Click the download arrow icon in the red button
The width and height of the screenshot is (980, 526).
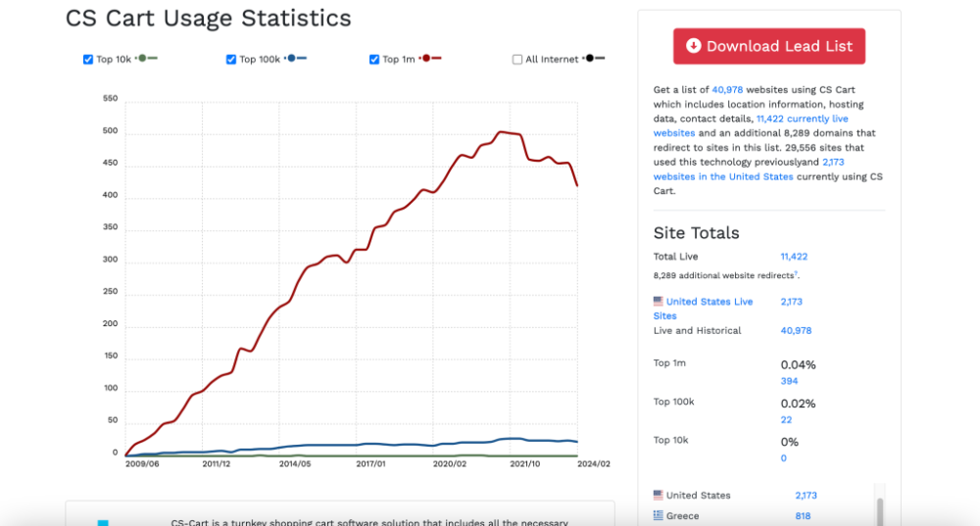click(x=694, y=46)
